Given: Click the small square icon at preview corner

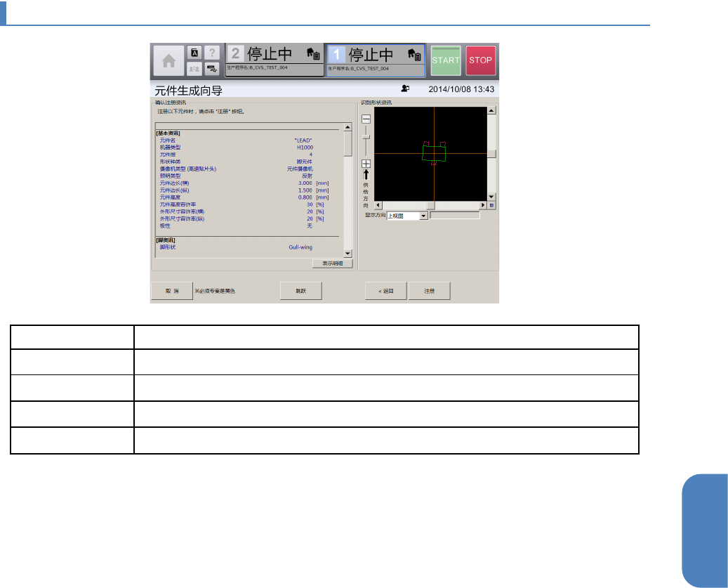Looking at the screenshot, I should [491, 205].
